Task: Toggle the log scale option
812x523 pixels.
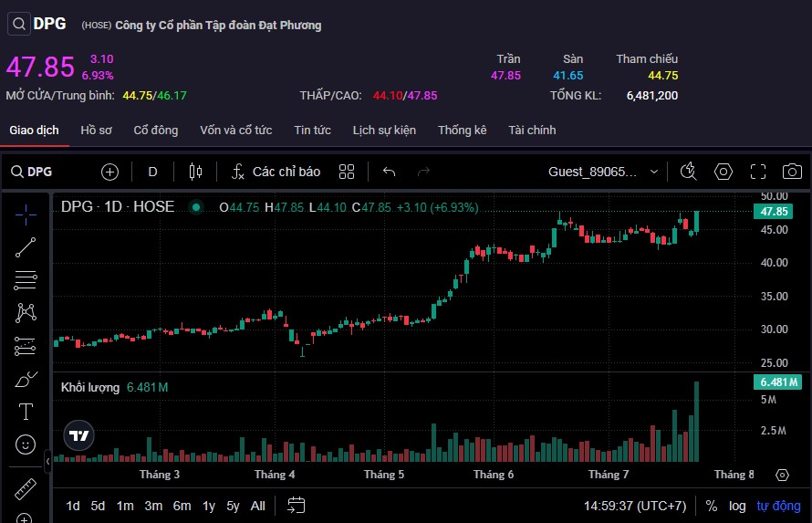Action: 737,506
